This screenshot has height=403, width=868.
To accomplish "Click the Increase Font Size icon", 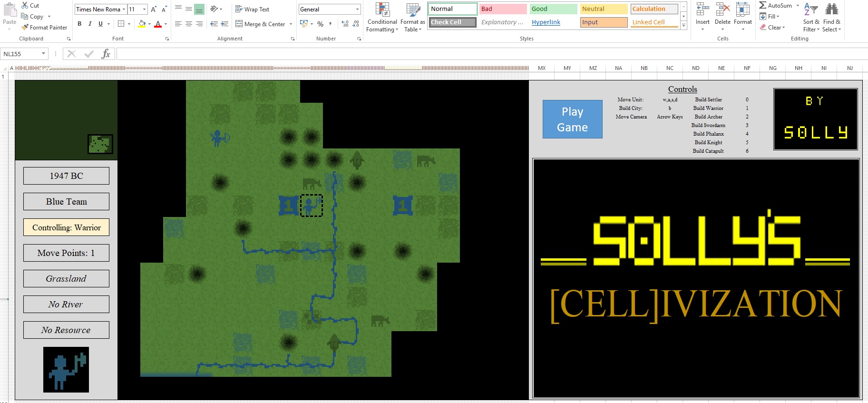I will pyautogui.click(x=153, y=9).
